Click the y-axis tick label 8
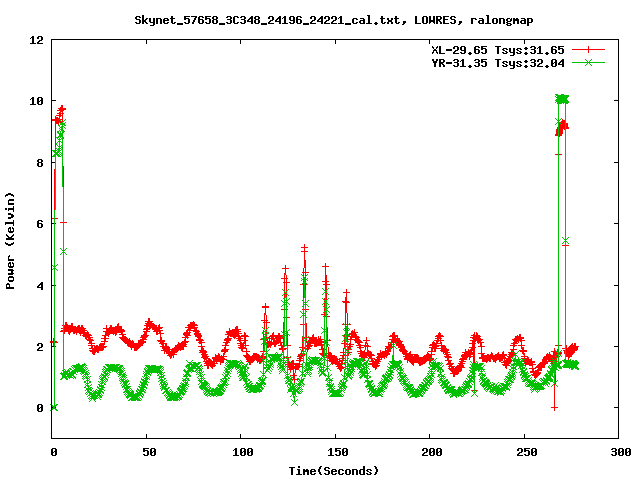 coord(40,163)
